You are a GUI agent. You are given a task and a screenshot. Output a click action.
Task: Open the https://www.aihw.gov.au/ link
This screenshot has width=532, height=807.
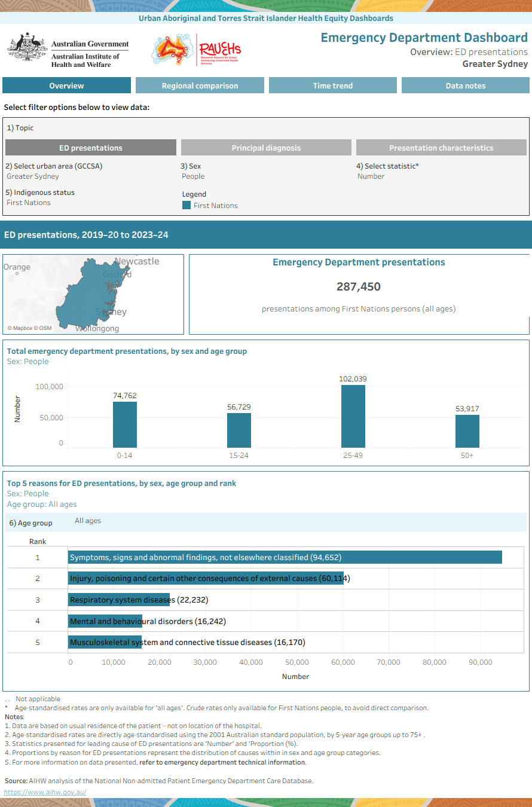coord(45,792)
